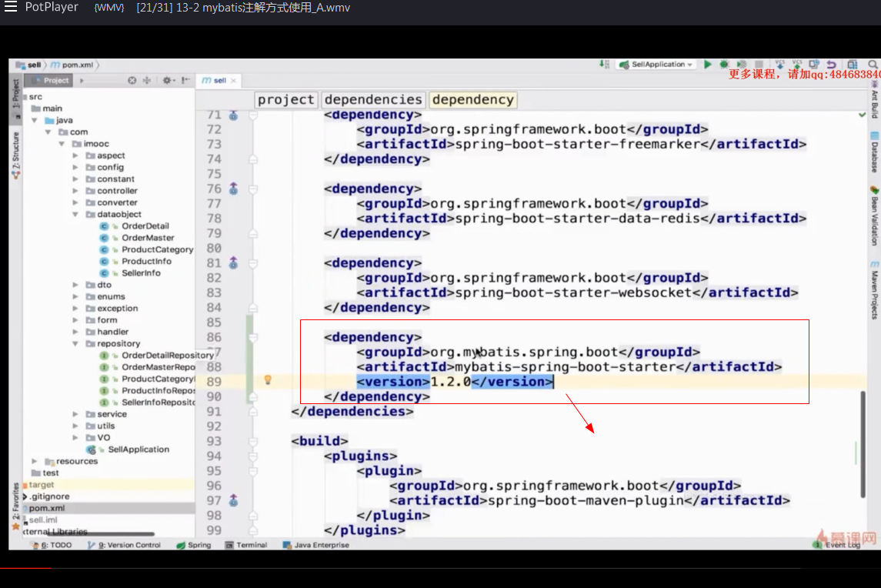Open the Spring tool window
Screen dimensions: 881x588
[195, 545]
